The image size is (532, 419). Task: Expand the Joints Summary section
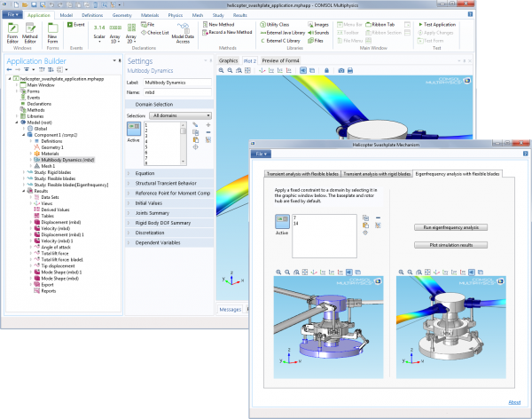pyautogui.click(x=169, y=213)
